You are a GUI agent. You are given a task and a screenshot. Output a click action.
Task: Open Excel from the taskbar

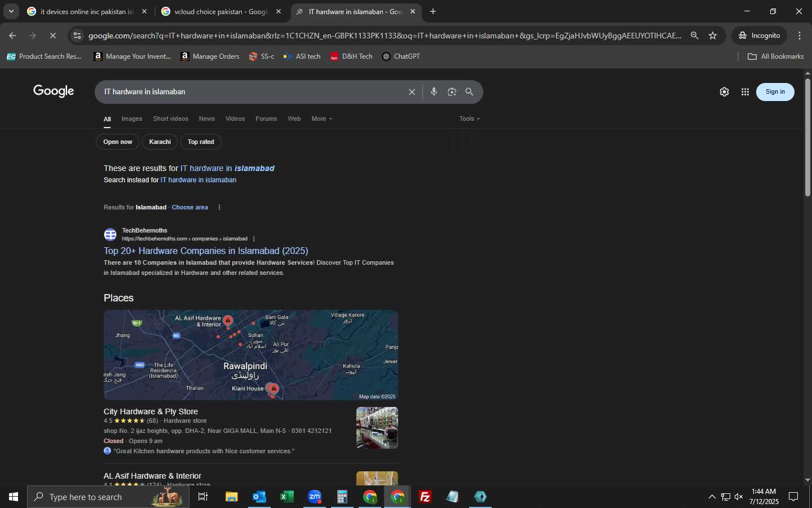(286, 497)
